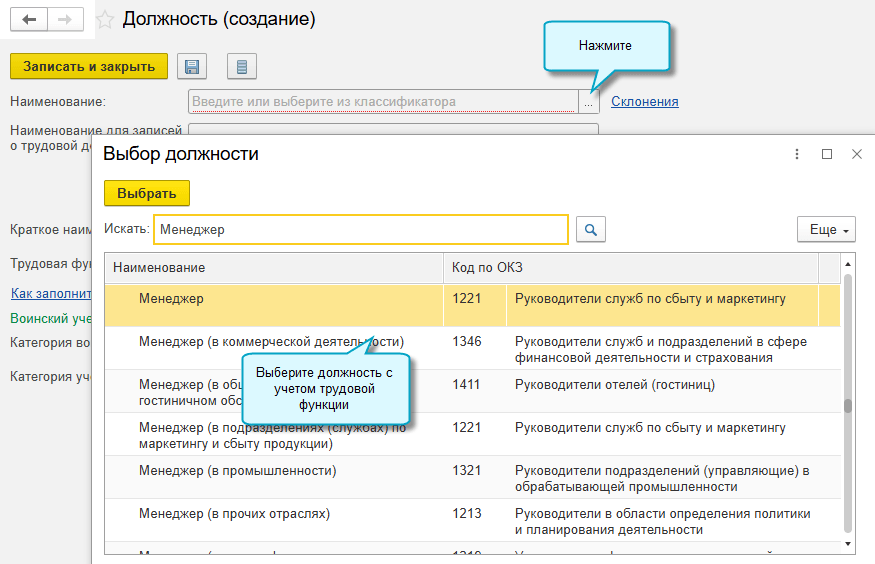Click the Наименование input field
Image resolution: width=875 pixels, height=564 pixels.
[382, 101]
